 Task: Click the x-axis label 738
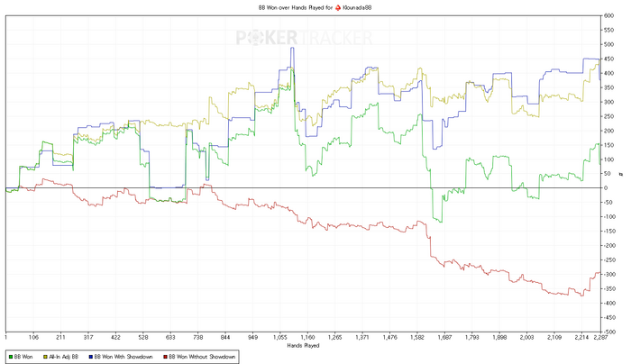[198, 338]
